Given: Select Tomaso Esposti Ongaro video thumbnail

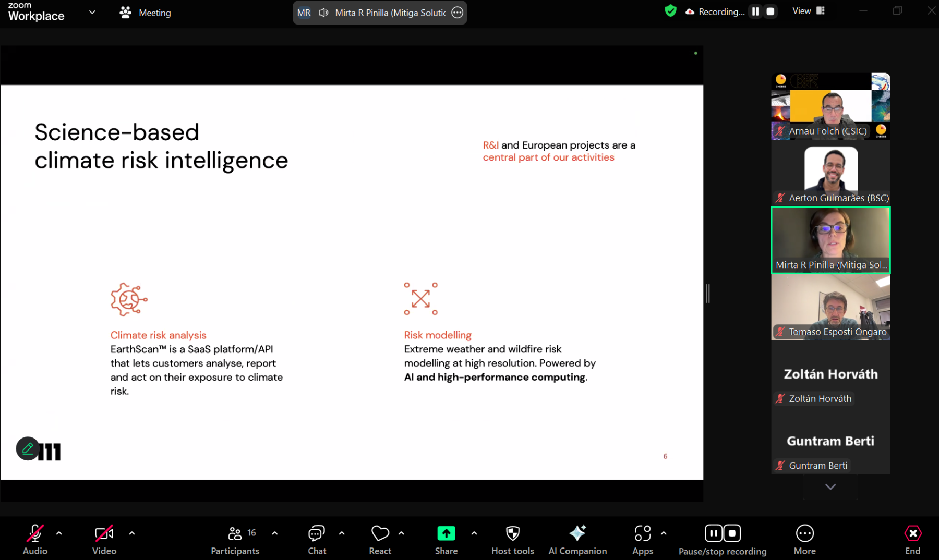Looking at the screenshot, I should coord(830,307).
